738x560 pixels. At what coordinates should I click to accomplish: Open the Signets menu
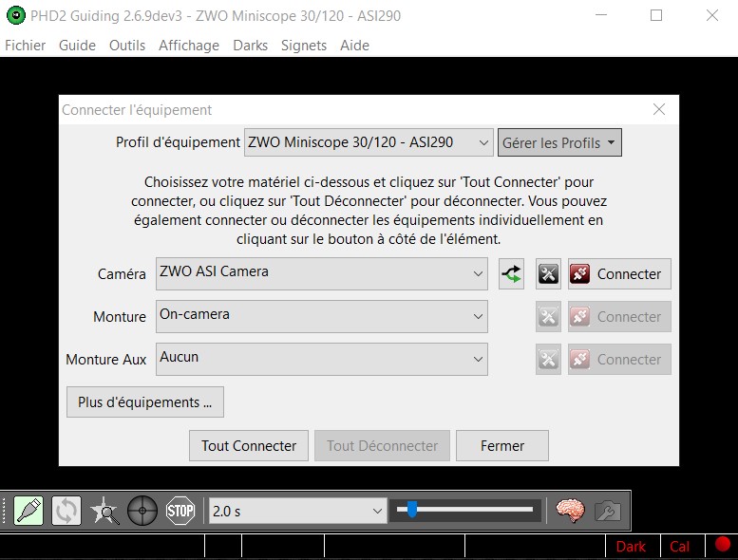click(x=304, y=46)
